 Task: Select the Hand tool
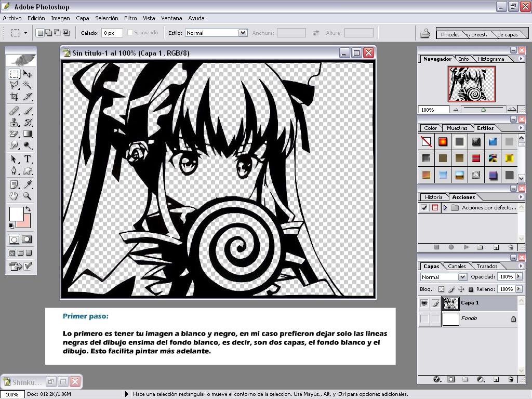point(14,196)
